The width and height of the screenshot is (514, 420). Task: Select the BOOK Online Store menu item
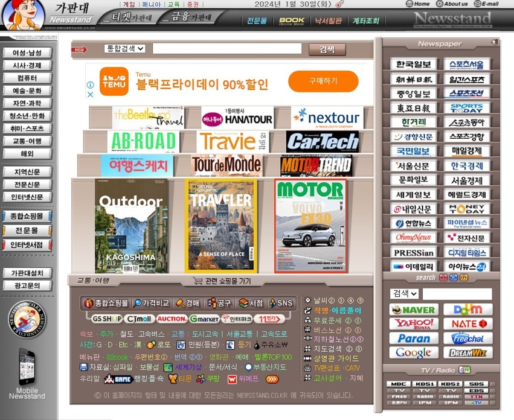pos(291,21)
